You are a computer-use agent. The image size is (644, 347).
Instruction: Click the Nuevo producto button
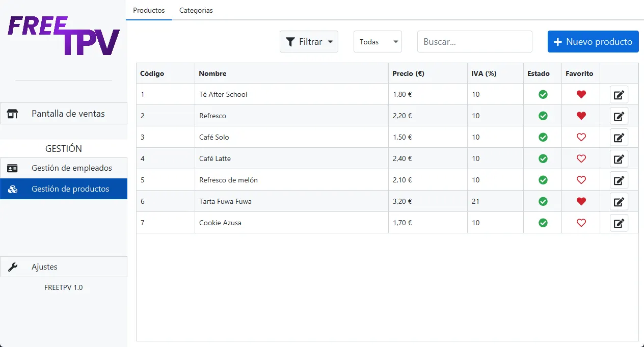coord(593,42)
